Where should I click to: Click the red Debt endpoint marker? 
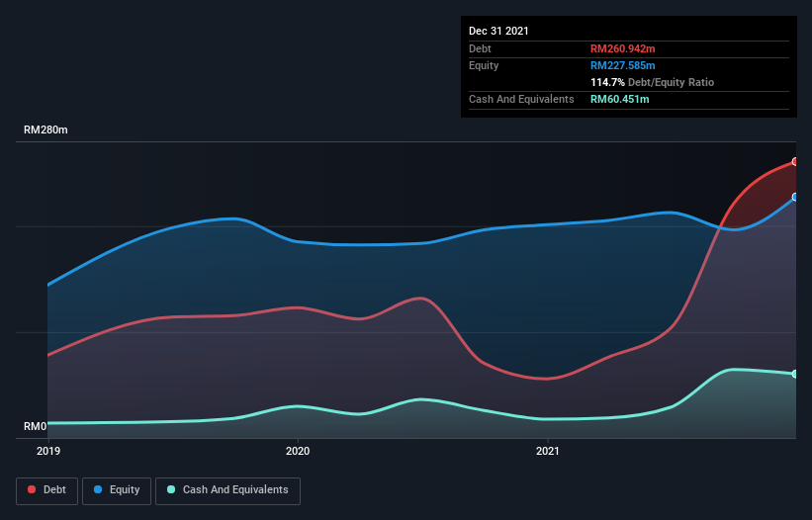click(x=795, y=162)
